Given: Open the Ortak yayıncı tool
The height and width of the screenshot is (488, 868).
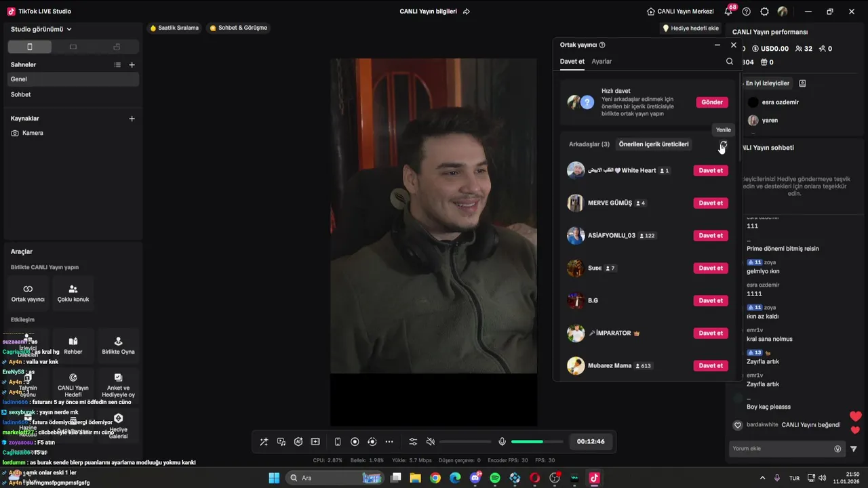Looking at the screenshot, I should coord(28,293).
